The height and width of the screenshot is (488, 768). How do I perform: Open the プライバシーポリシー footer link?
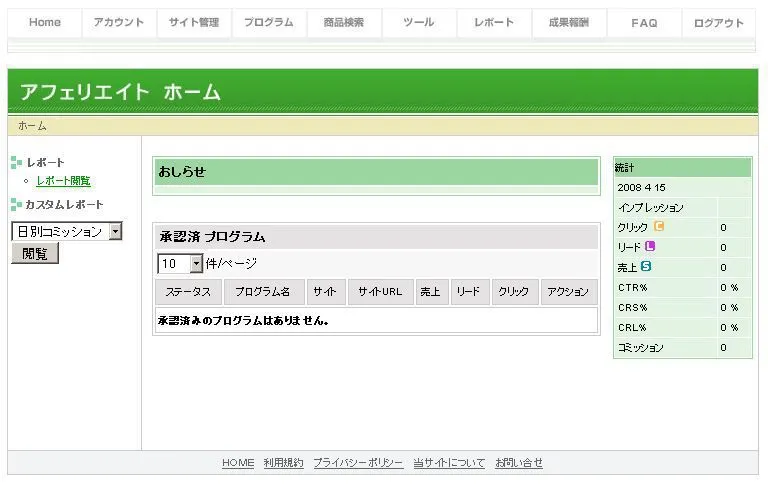click(358, 463)
